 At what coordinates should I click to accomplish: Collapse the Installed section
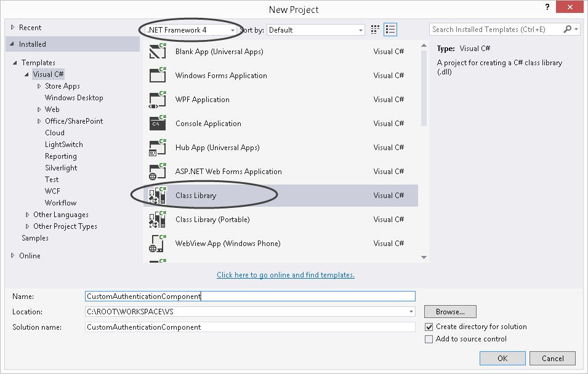click(12, 44)
